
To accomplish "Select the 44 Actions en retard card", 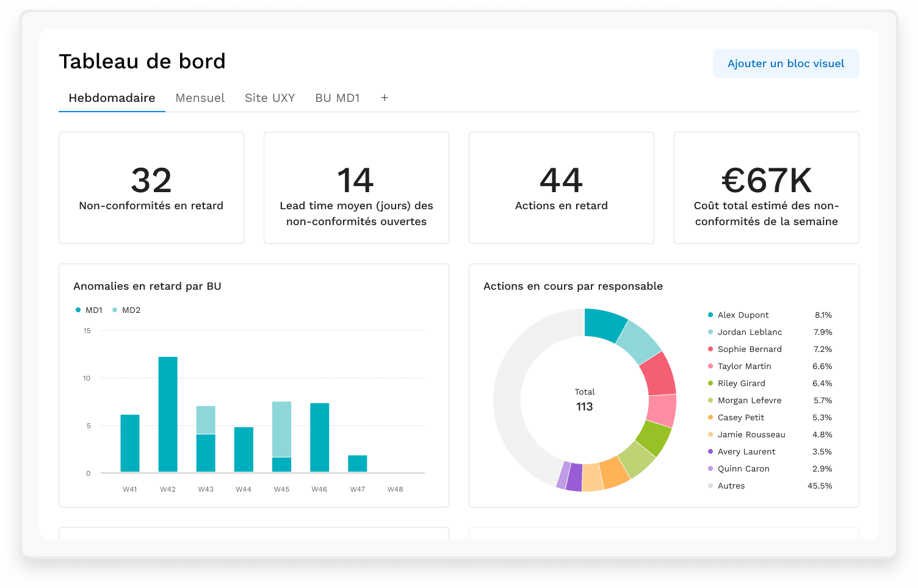I will pos(562,188).
